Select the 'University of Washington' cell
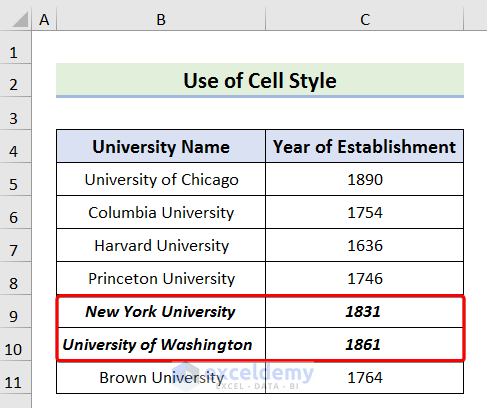 coord(161,344)
